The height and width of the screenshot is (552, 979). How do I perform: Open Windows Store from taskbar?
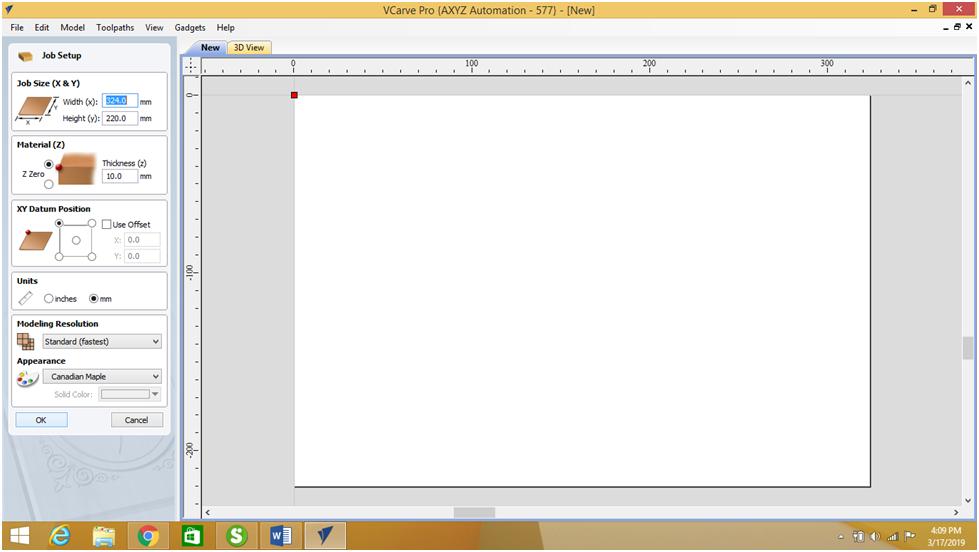(192, 536)
